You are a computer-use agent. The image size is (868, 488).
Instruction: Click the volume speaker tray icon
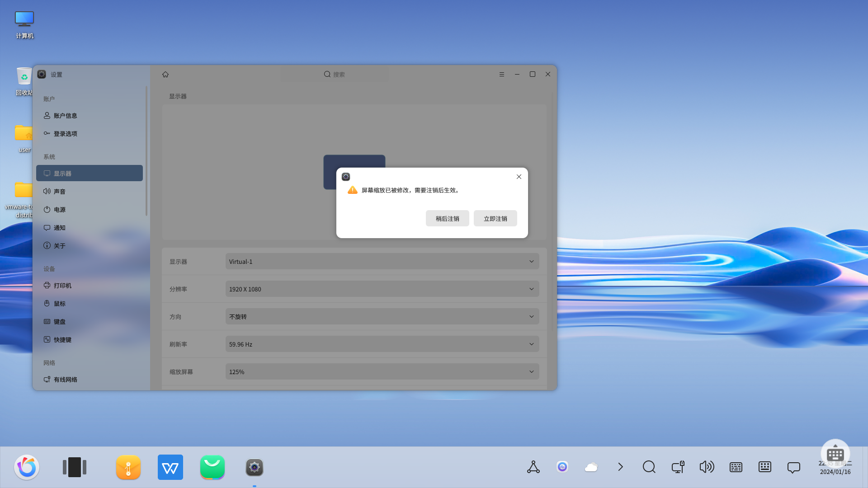pos(707,467)
